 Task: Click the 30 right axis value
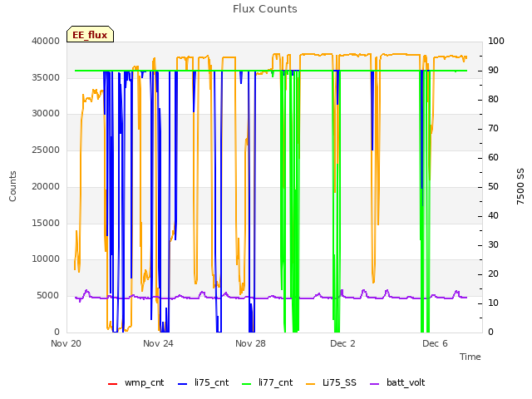pyautogui.click(x=493, y=245)
